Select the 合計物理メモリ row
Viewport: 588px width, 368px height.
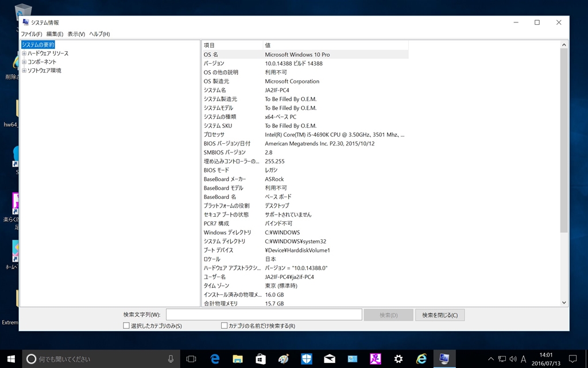pos(305,304)
